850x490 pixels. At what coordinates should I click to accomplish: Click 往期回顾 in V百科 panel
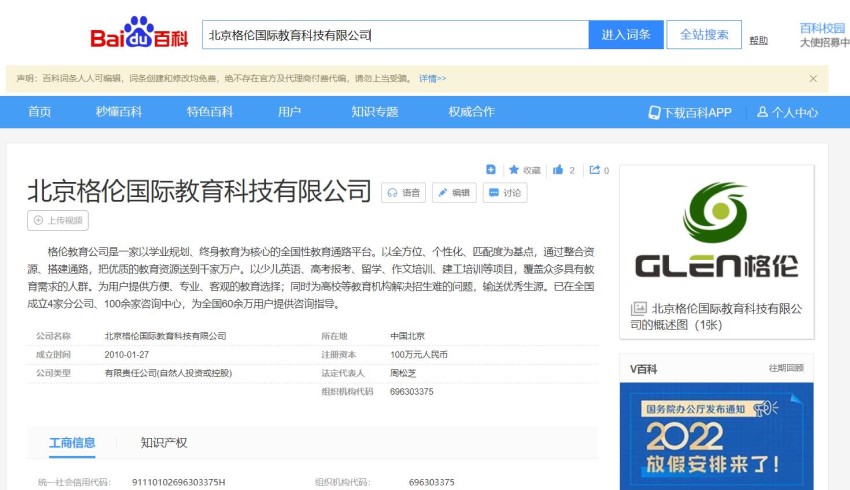786,368
